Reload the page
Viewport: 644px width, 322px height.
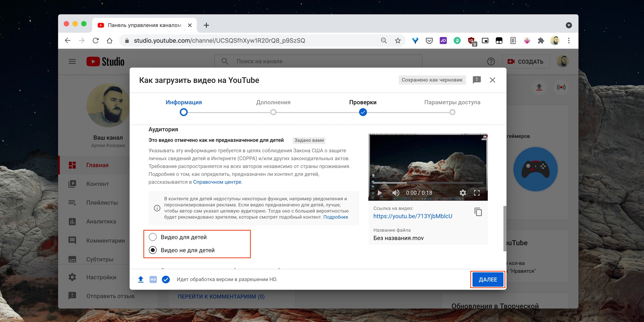[96, 40]
